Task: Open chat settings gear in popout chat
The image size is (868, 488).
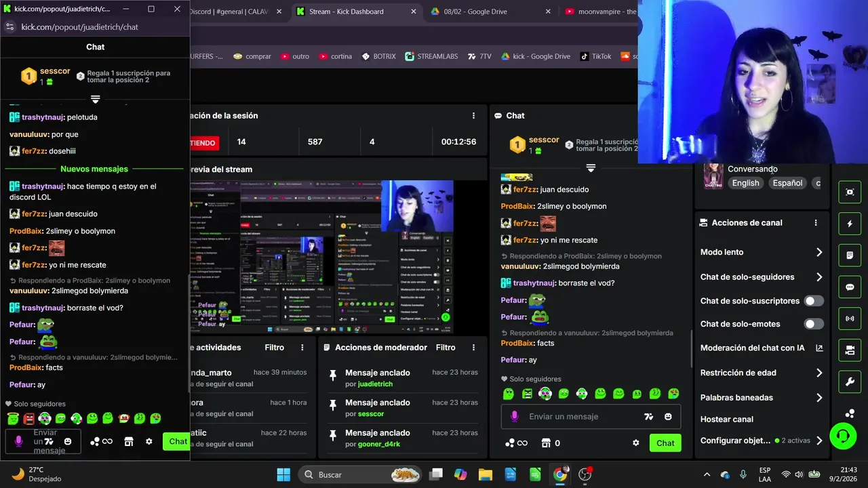Action: pos(149,441)
